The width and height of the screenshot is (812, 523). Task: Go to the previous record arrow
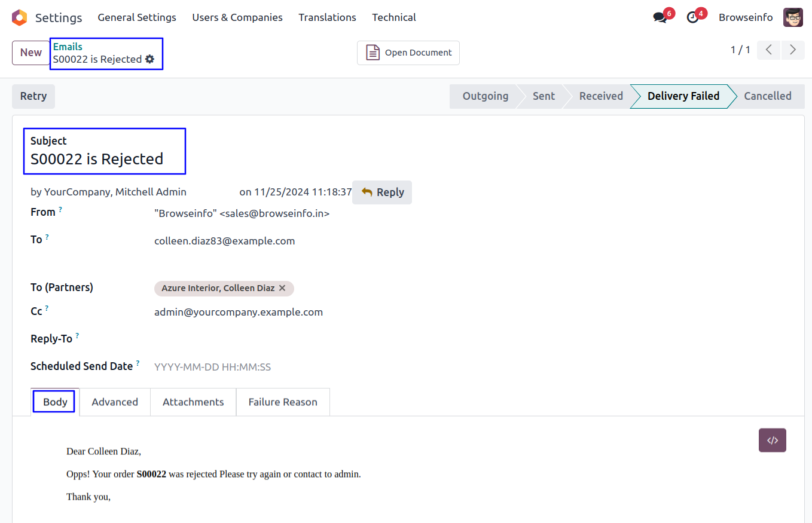click(x=769, y=50)
